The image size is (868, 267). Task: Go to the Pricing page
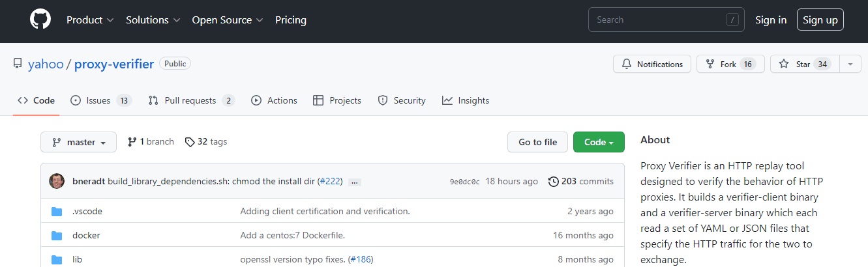[x=291, y=20]
